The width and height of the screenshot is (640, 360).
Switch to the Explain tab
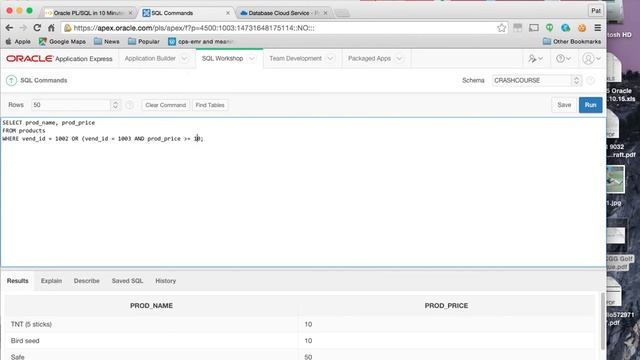point(51,281)
